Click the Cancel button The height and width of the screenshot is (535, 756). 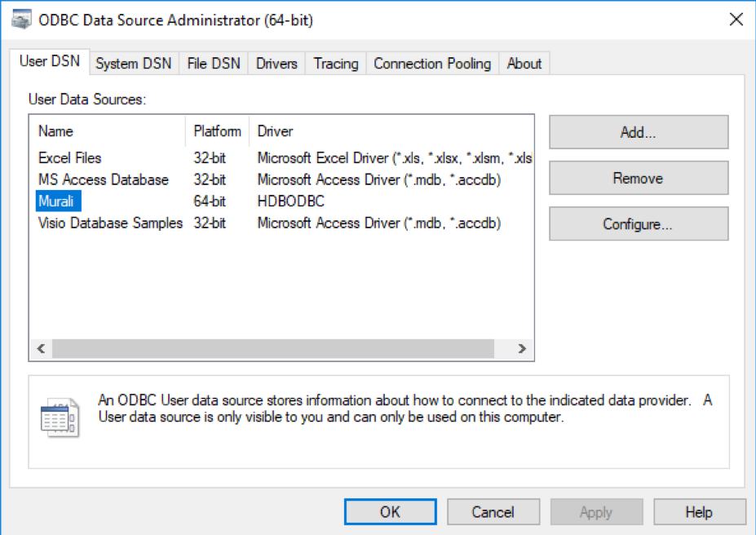tap(493, 512)
